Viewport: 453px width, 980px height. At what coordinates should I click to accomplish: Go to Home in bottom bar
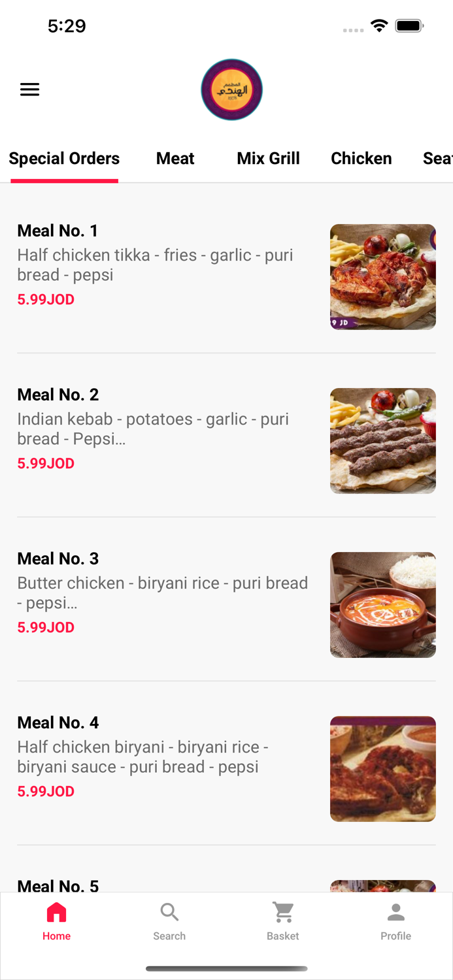tap(56, 921)
